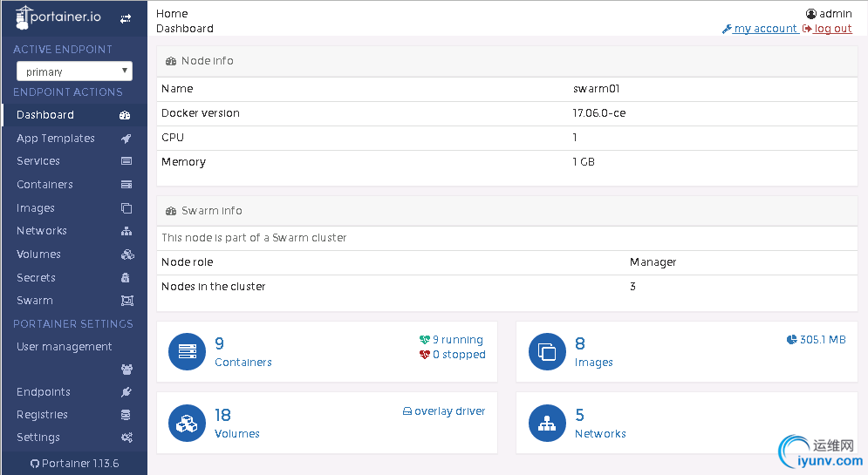
Task: Open the my account link
Action: tap(765, 28)
